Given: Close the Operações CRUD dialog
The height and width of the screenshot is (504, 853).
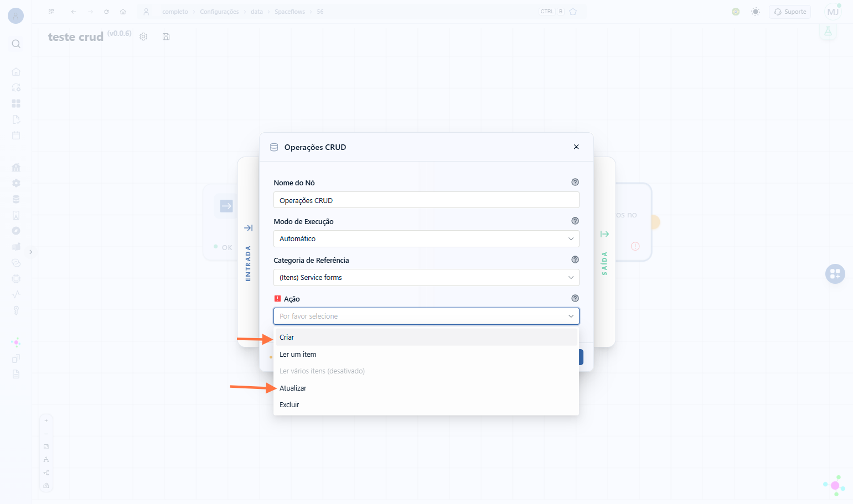Looking at the screenshot, I should coord(576,147).
